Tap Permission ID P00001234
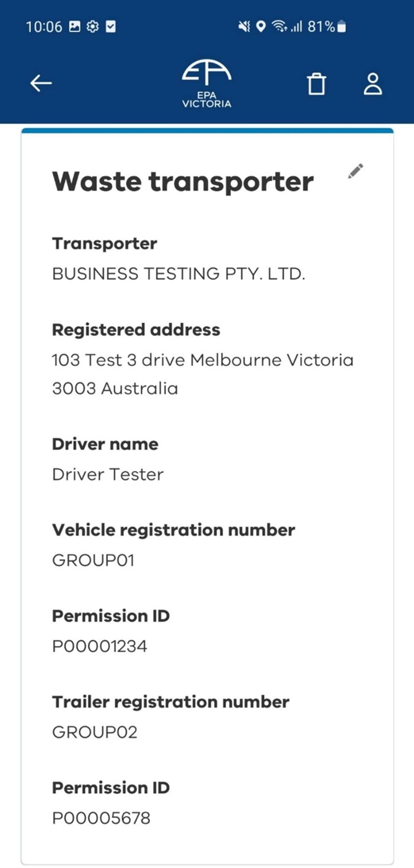 point(99,646)
